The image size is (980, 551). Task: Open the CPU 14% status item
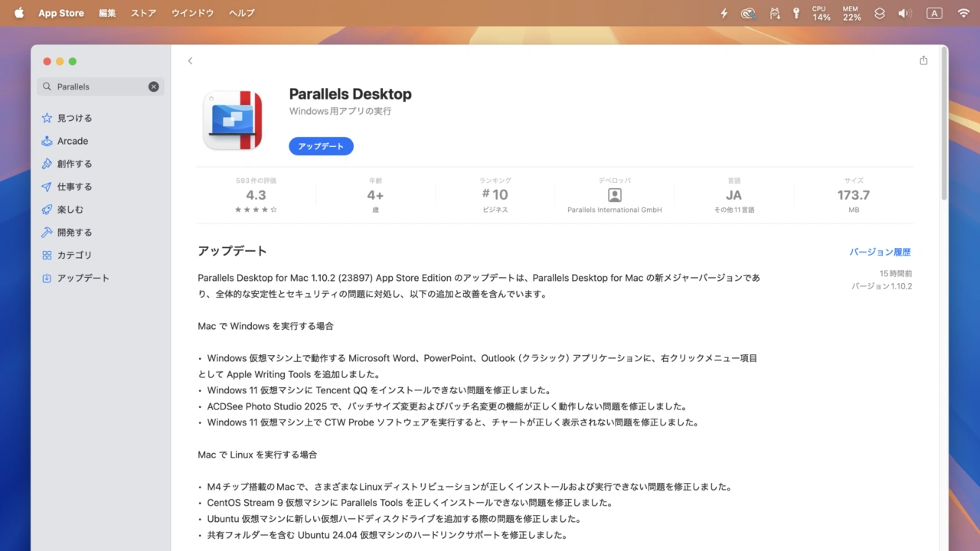click(x=821, y=13)
